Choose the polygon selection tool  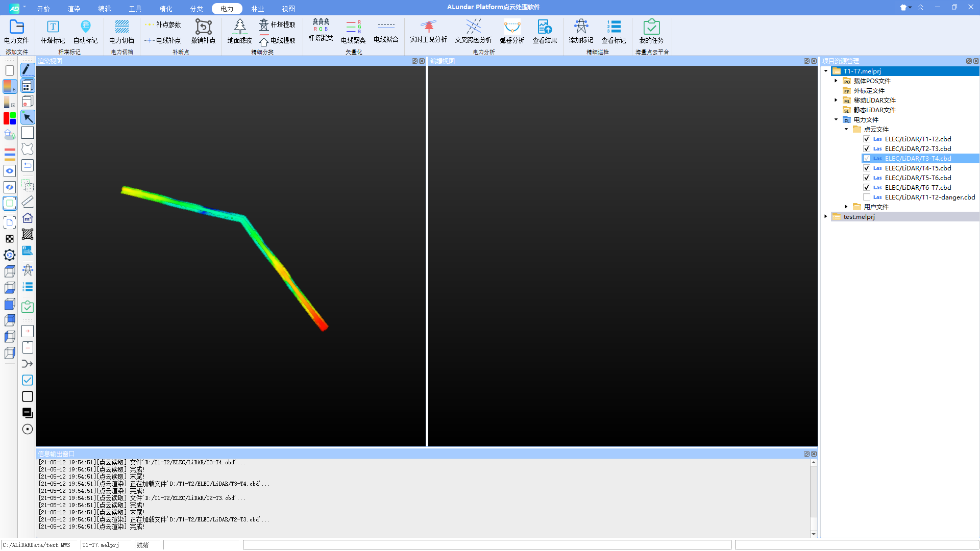tap(28, 149)
